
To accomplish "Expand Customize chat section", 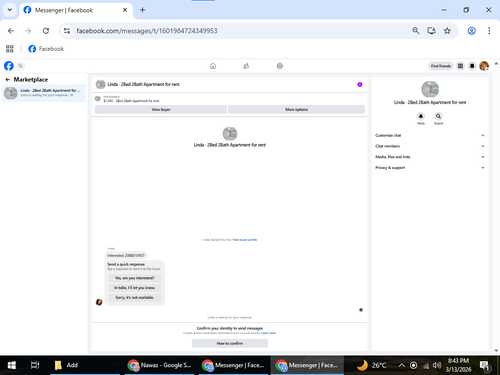I will point(430,135).
